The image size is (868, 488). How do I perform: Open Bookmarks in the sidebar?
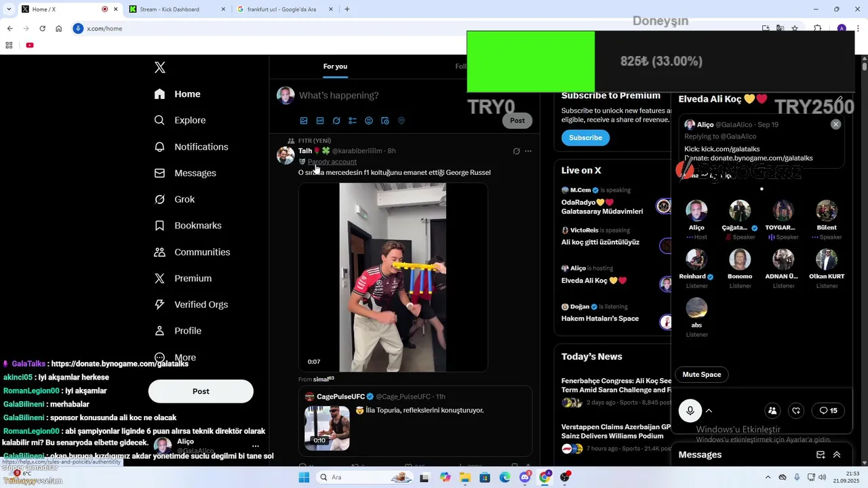pyautogui.click(x=188, y=226)
